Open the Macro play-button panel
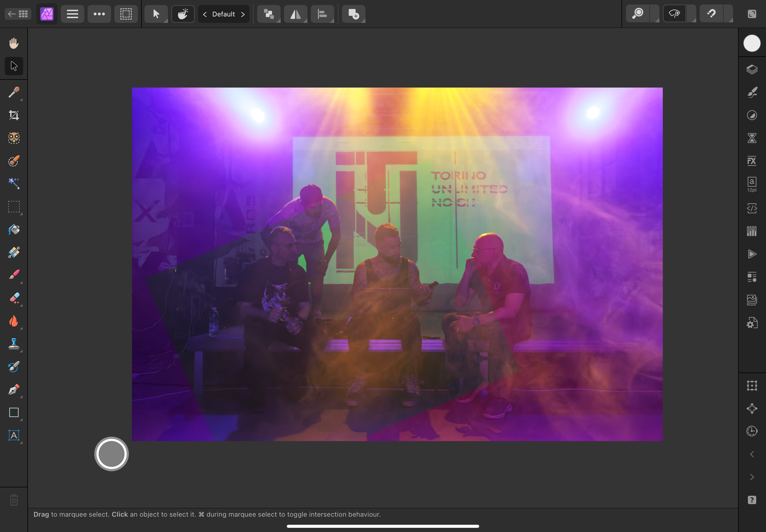Viewport: 766px width, 532px height. (x=752, y=254)
